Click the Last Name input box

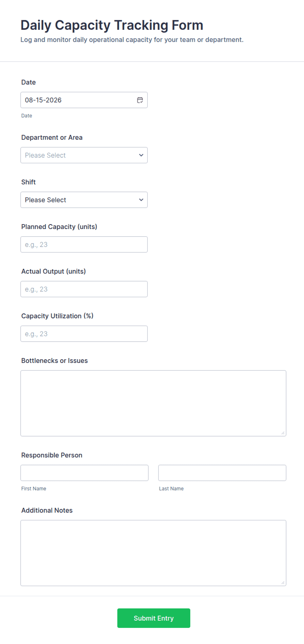[x=222, y=473]
